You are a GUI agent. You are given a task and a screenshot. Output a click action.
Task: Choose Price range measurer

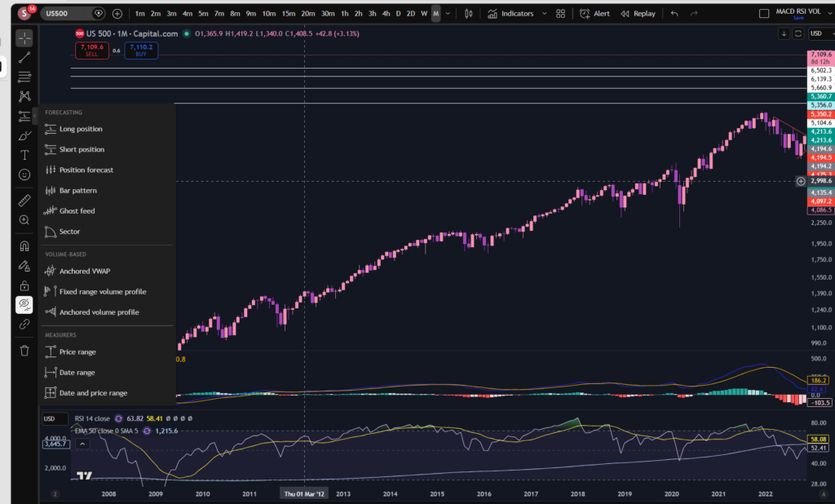107,351
